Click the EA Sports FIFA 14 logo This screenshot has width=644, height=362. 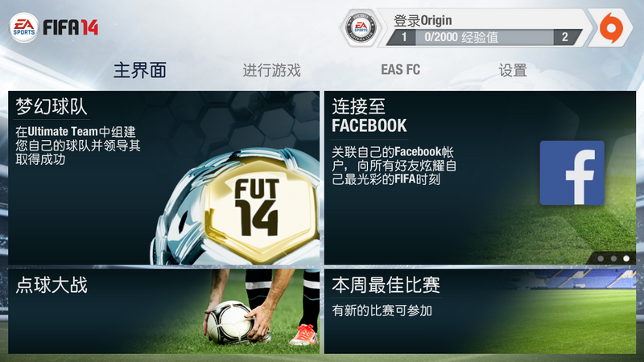[54, 27]
